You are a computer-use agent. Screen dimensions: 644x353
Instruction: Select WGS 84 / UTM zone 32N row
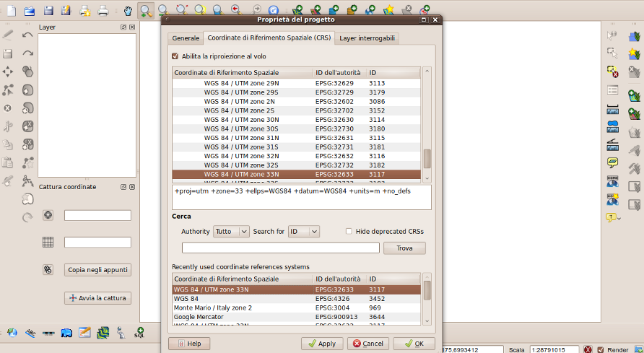[296, 156]
